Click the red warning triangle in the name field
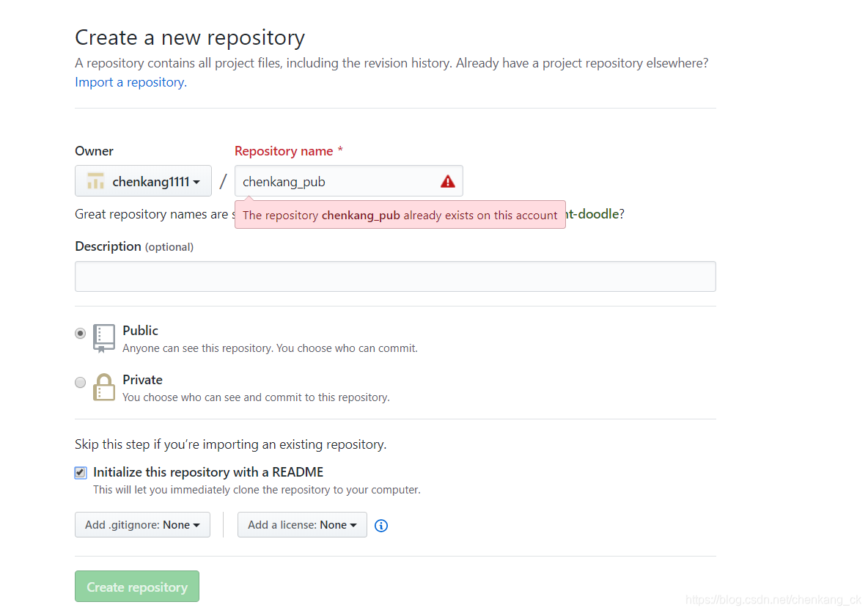The image size is (868, 613). tap(447, 181)
